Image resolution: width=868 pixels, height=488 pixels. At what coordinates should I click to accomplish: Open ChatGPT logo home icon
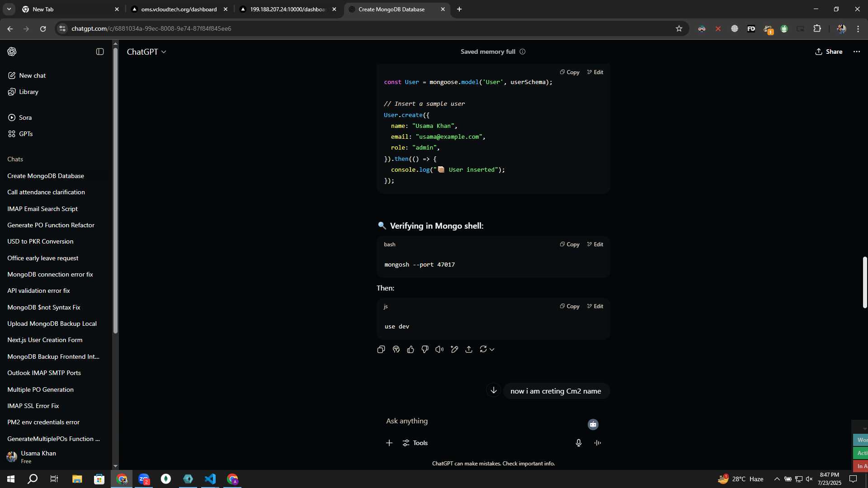[12, 52]
